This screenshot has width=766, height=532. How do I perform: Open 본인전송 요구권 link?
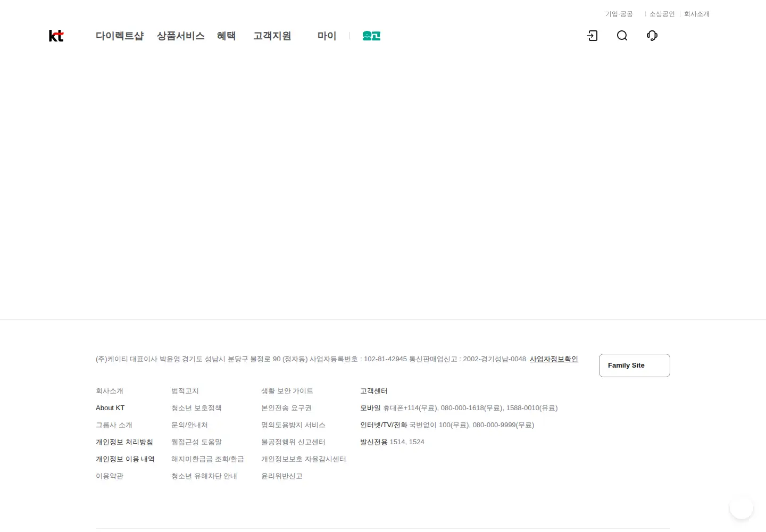coord(286,408)
